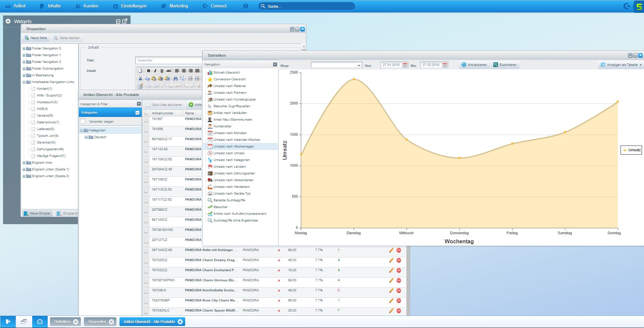Click the Dienstag data point on chart
The width and height of the screenshot is (644, 328).
coord(354,79)
